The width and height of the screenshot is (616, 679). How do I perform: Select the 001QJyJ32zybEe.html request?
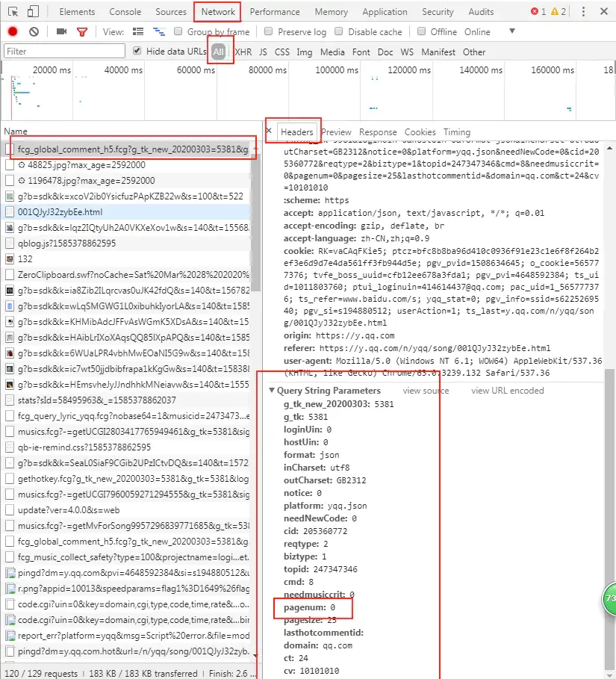(x=127, y=212)
